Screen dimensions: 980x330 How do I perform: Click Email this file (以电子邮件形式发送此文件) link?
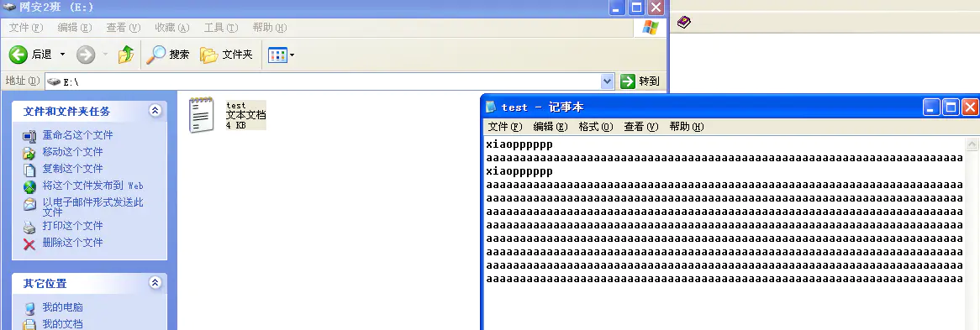(93, 207)
